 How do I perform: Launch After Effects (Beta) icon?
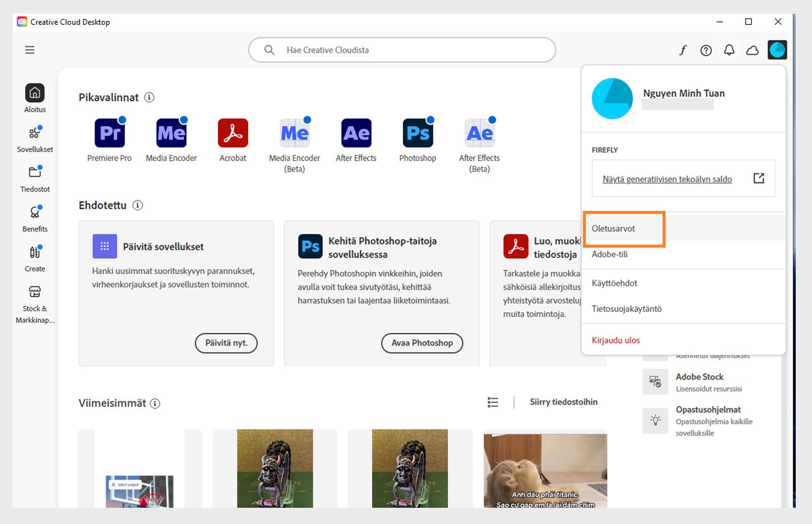click(479, 133)
